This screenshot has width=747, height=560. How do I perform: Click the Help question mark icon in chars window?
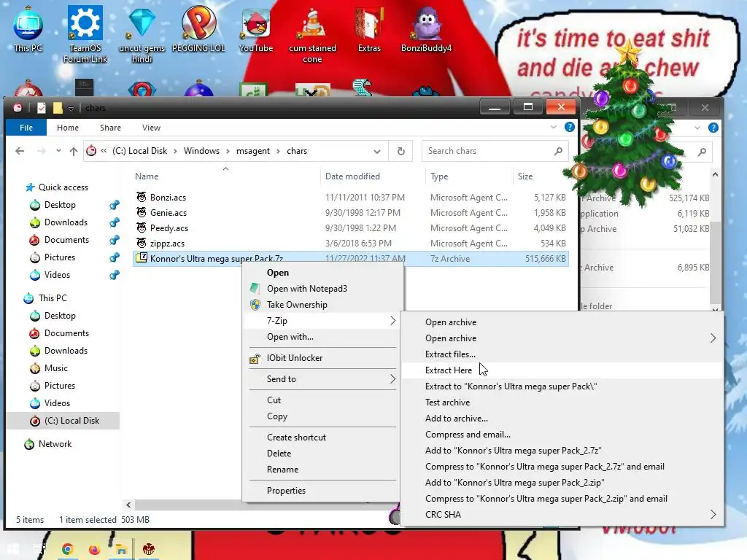tap(569, 127)
